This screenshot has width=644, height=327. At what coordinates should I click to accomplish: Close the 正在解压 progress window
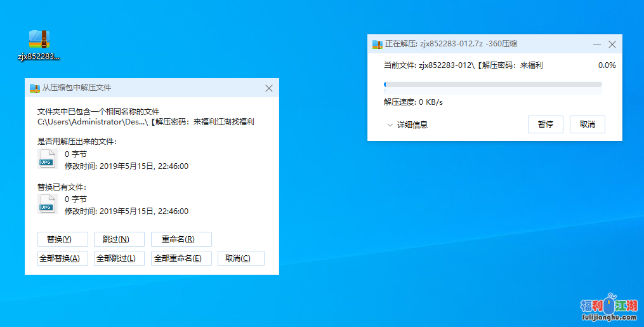tap(612, 44)
